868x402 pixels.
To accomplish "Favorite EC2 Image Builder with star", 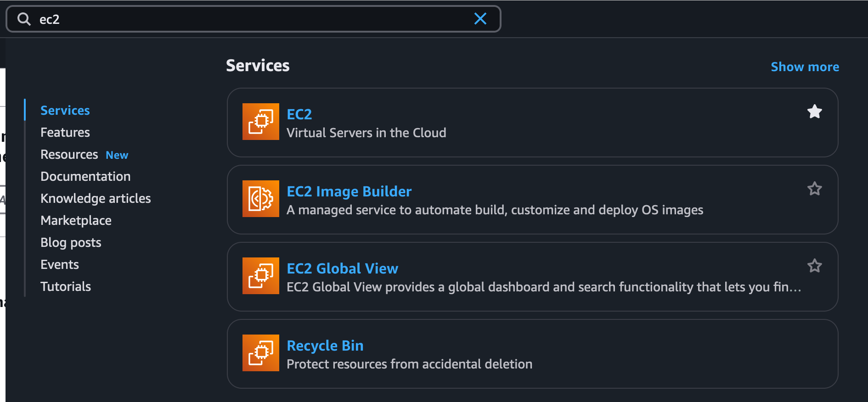I will pos(815,189).
